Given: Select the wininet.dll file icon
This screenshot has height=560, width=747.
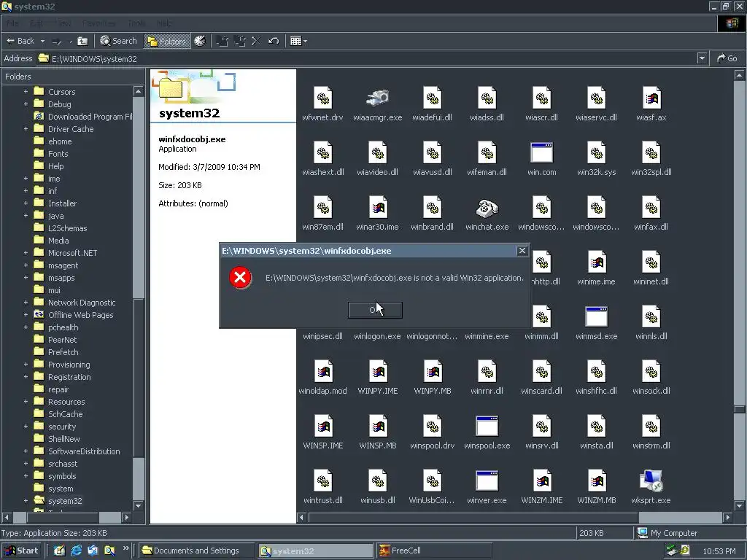Looking at the screenshot, I should pyautogui.click(x=651, y=262).
